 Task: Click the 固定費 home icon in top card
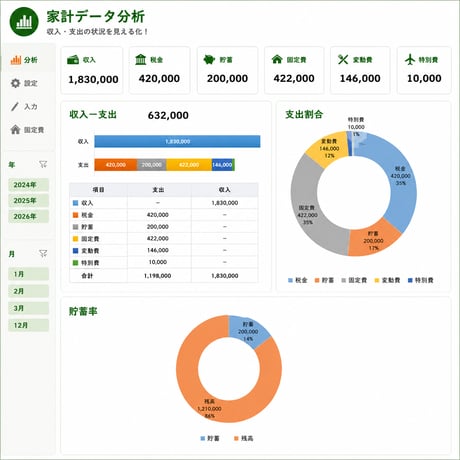pos(277,59)
